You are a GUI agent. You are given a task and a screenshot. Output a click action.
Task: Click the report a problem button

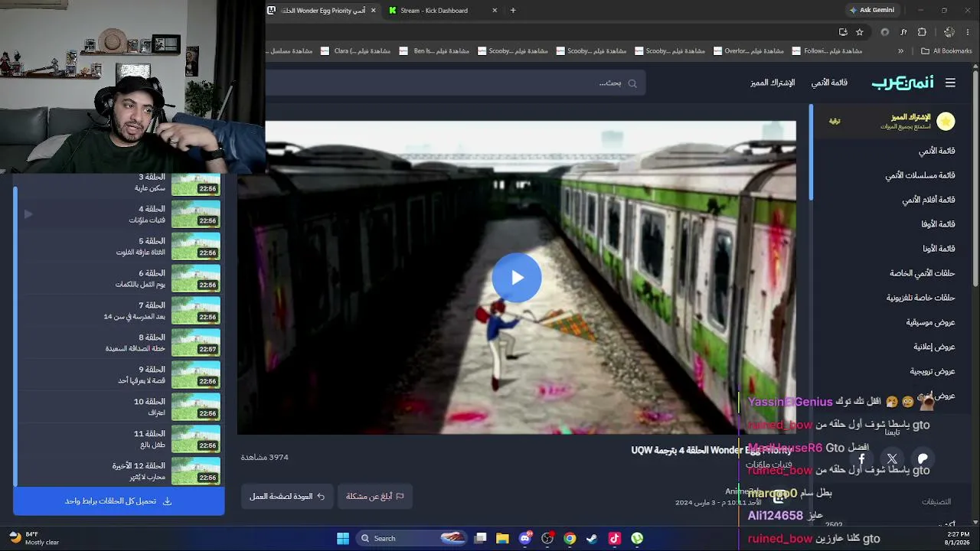coord(374,496)
